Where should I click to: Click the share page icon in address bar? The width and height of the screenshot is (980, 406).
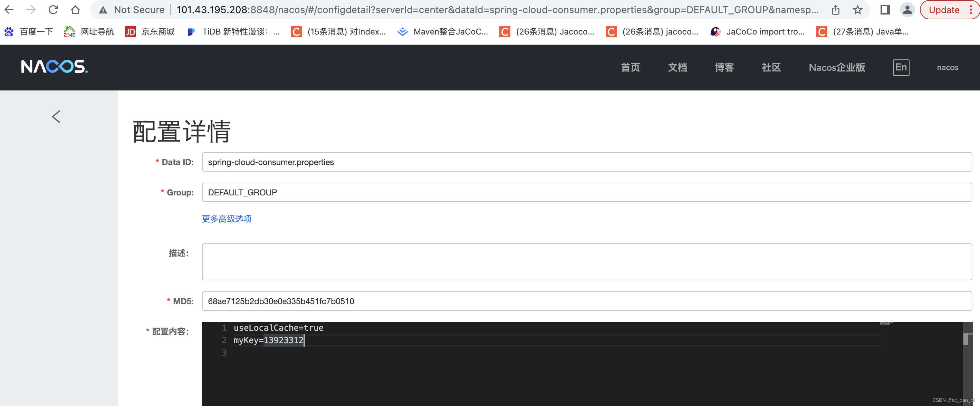pos(835,10)
